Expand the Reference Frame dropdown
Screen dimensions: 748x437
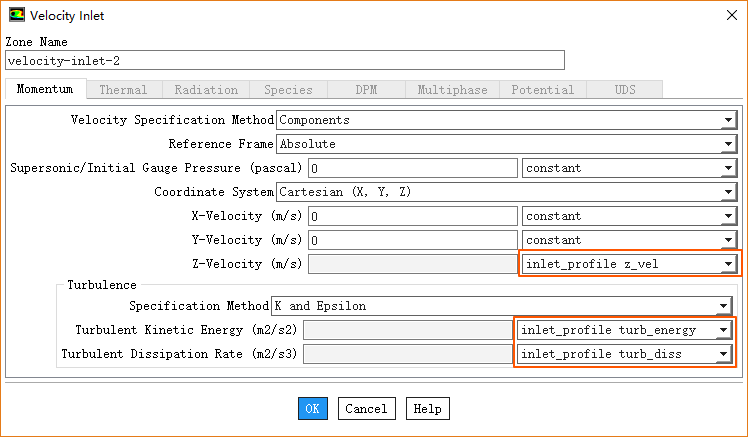(x=505, y=144)
